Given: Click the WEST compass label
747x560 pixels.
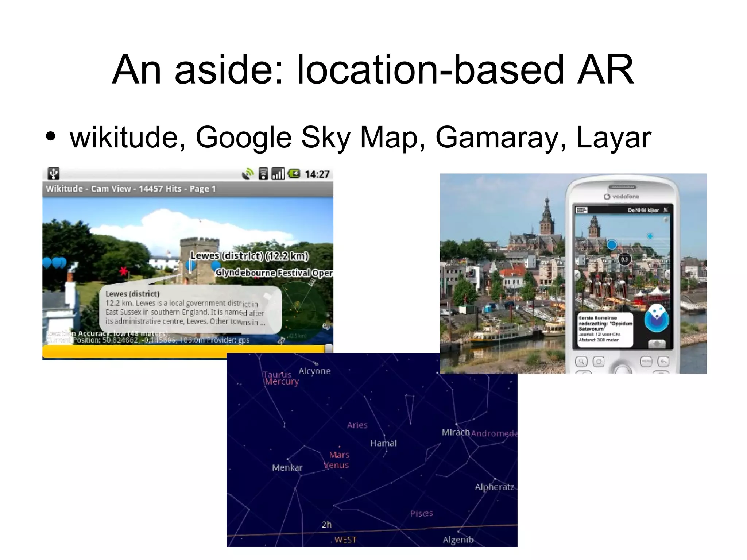Looking at the screenshot, I should pyautogui.click(x=345, y=540).
